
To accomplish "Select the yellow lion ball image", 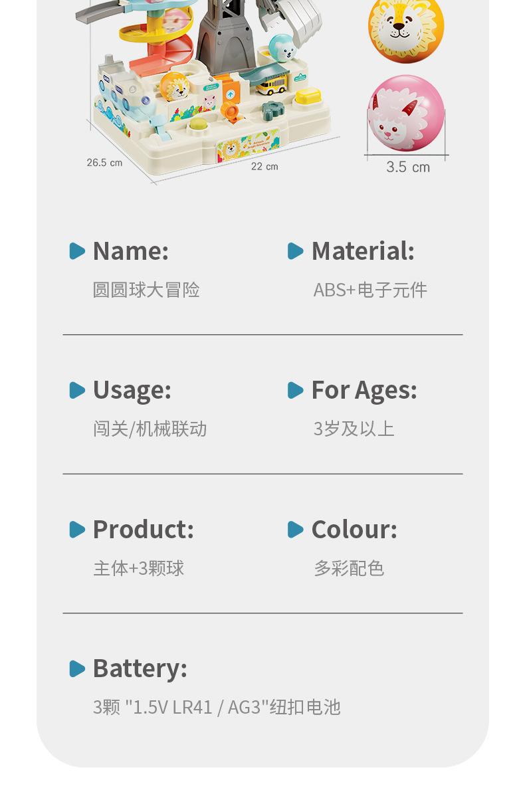I will click(x=406, y=29).
